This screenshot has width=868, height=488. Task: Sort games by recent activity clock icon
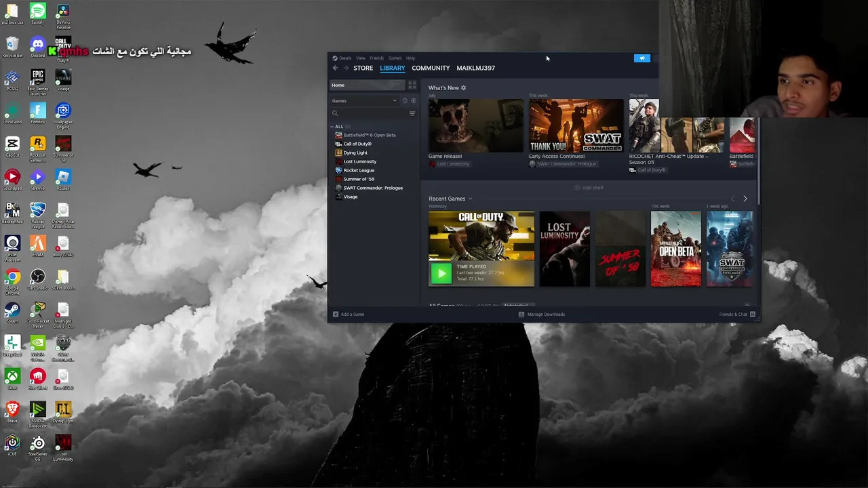[405, 101]
